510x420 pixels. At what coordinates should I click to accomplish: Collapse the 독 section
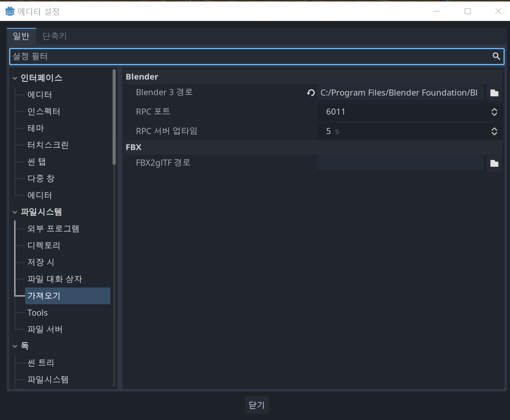pos(15,346)
